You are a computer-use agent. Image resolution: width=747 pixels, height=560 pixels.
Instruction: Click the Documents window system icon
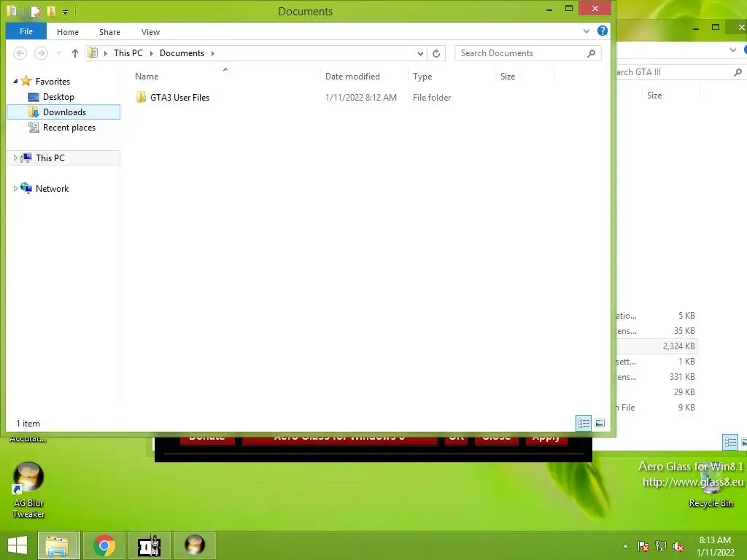(12, 10)
